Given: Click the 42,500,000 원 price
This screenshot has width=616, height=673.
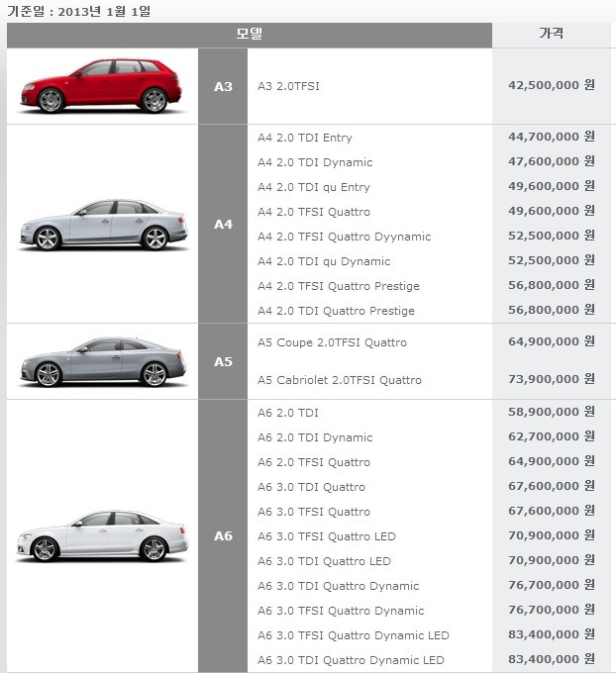Looking at the screenshot, I should coord(552,85).
